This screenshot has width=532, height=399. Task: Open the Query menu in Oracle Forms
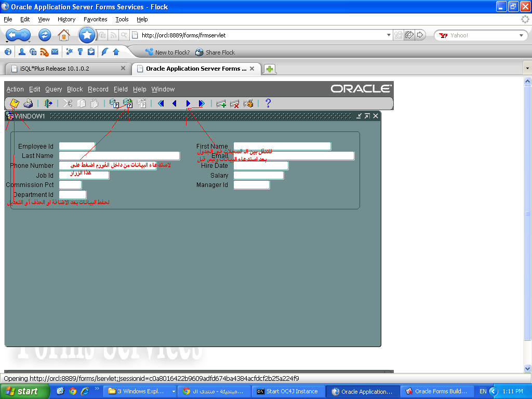(54, 89)
